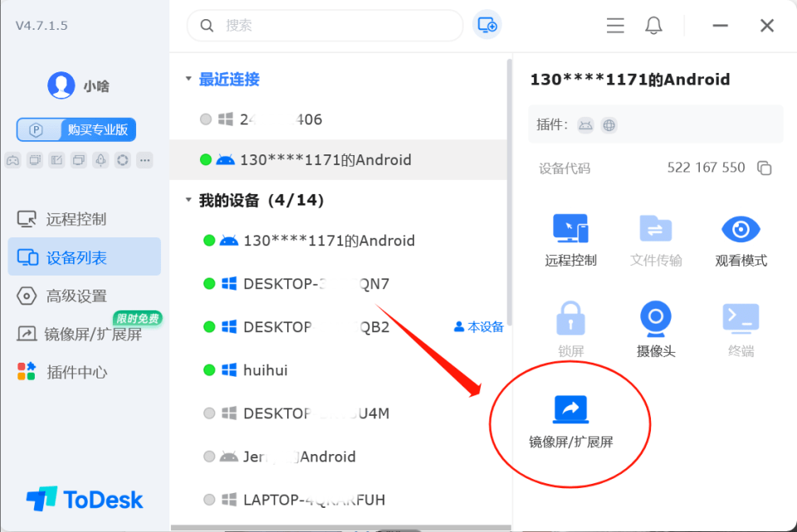Open the 摄像头 camera feature
The image size is (797, 532).
656,329
